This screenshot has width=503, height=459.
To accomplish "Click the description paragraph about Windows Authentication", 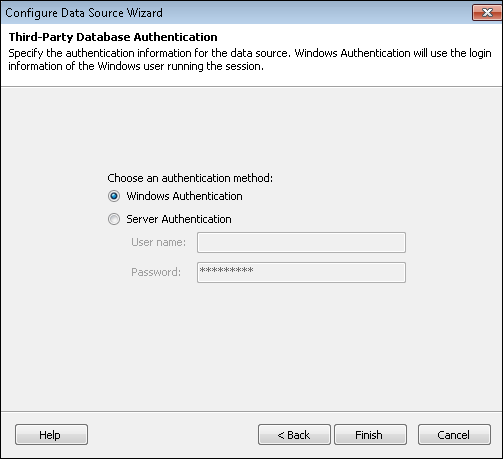I will [250, 60].
